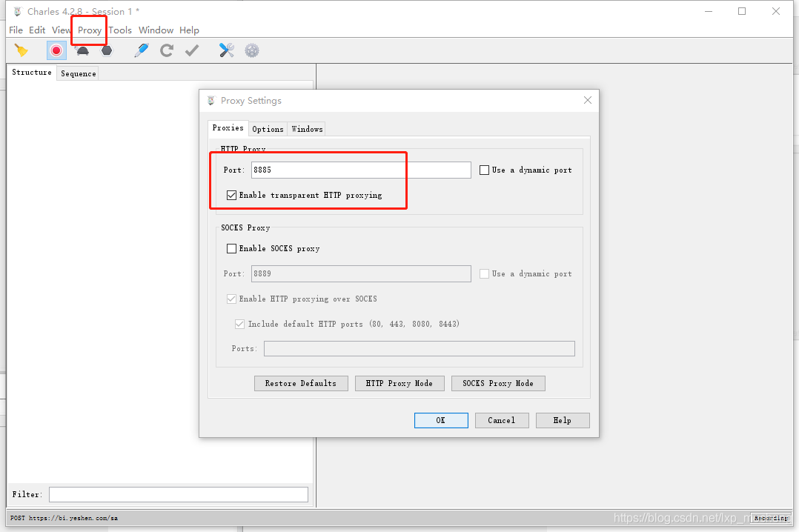This screenshot has height=532, width=799.
Task: Clear the session with the broom icon
Action: 21,50
